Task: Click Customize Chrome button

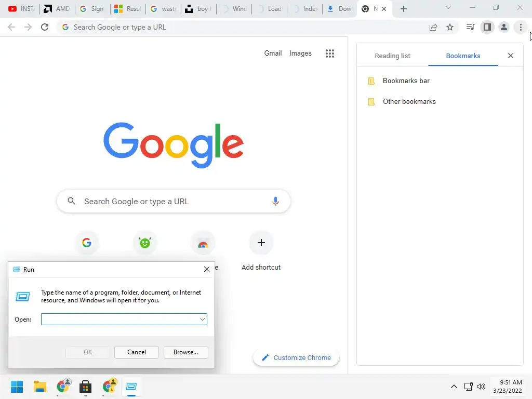Action: [296, 357]
